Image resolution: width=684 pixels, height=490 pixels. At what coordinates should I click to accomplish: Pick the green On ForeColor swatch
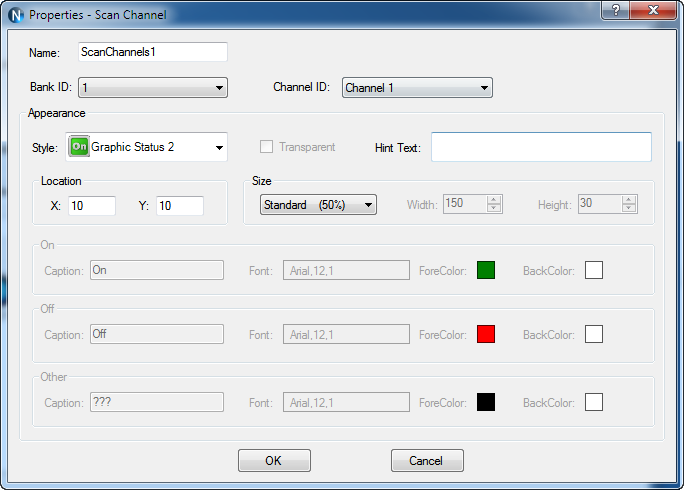click(x=486, y=270)
